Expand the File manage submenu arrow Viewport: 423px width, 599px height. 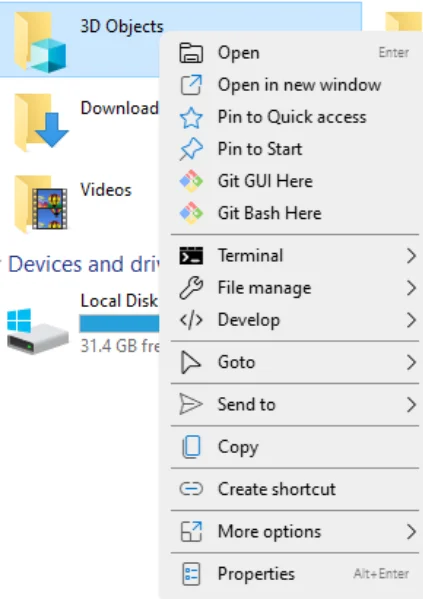411,288
